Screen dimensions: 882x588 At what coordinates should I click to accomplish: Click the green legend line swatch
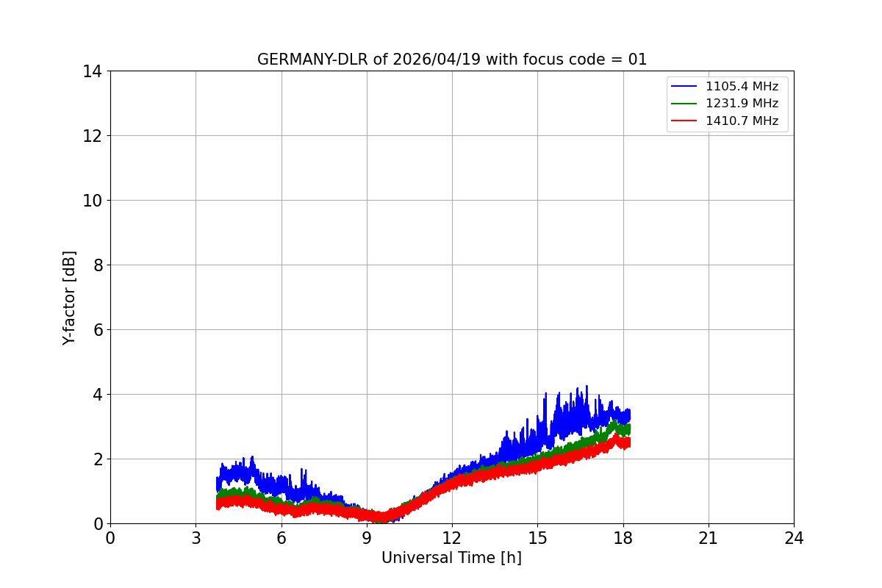(x=684, y=104)
